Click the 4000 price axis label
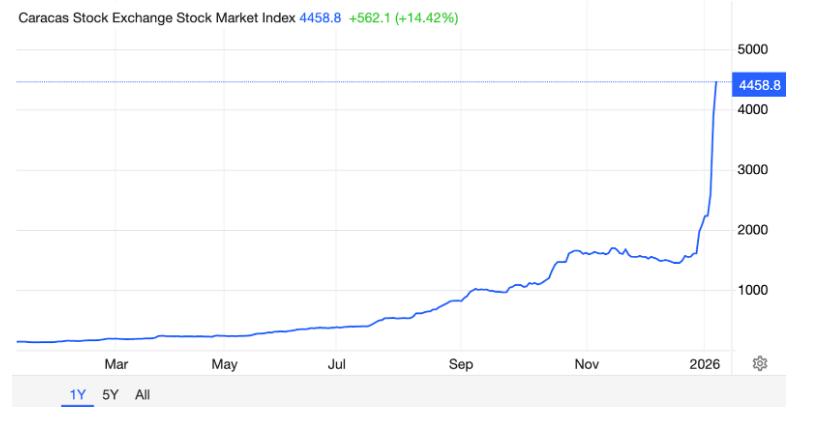 pyautogui.click(x=753, y=109)
